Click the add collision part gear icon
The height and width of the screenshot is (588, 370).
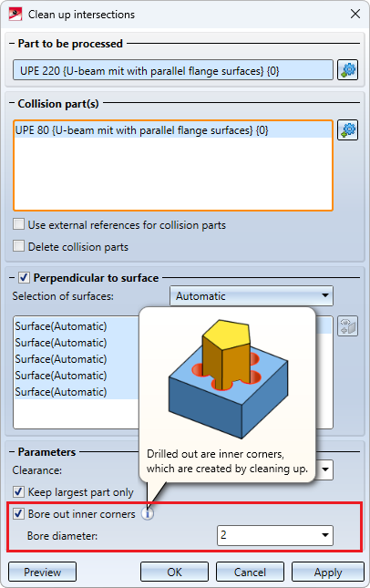347,130
